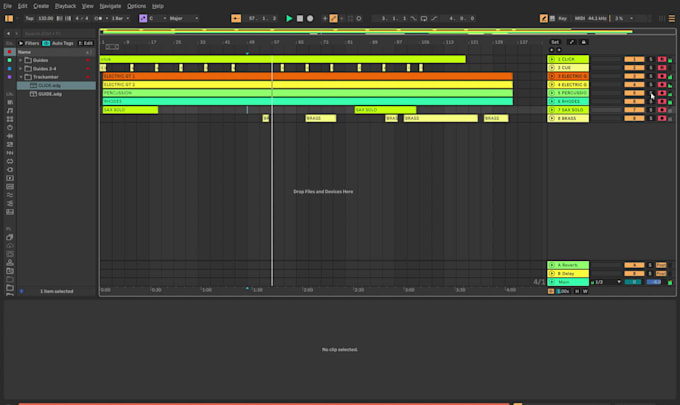Solo the 1 CLICK track
680x405 pixels.
(x=651, y=59)
